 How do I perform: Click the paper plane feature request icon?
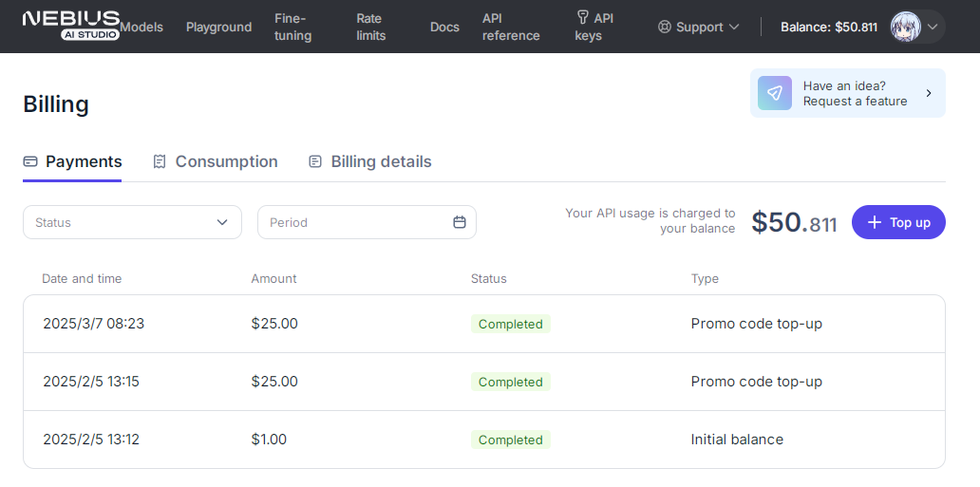click(774, 93)
